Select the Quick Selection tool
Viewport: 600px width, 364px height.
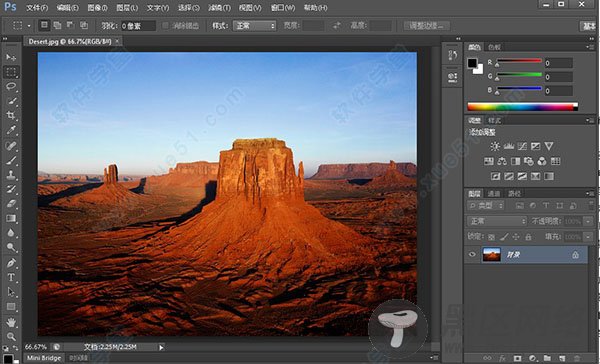(11, 101)
